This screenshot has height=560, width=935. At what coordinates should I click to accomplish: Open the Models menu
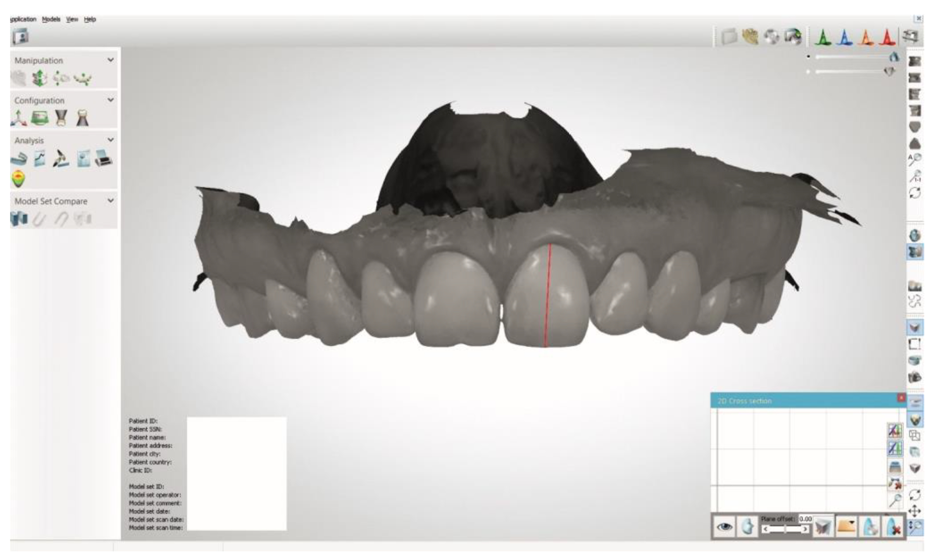[51, 19]
